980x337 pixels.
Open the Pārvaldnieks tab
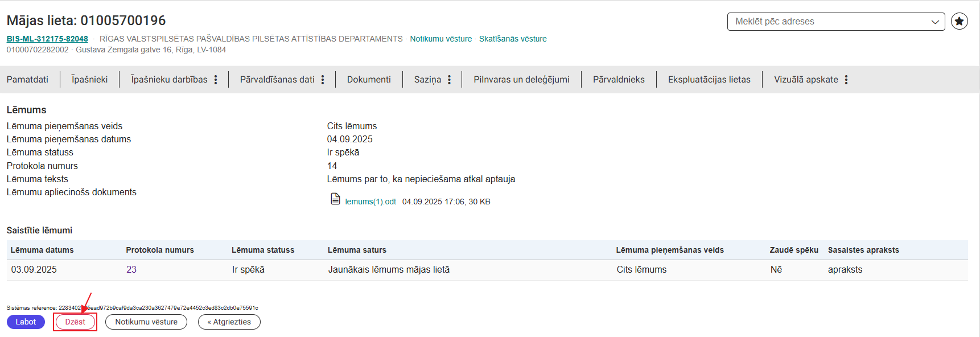click(619, 80)
